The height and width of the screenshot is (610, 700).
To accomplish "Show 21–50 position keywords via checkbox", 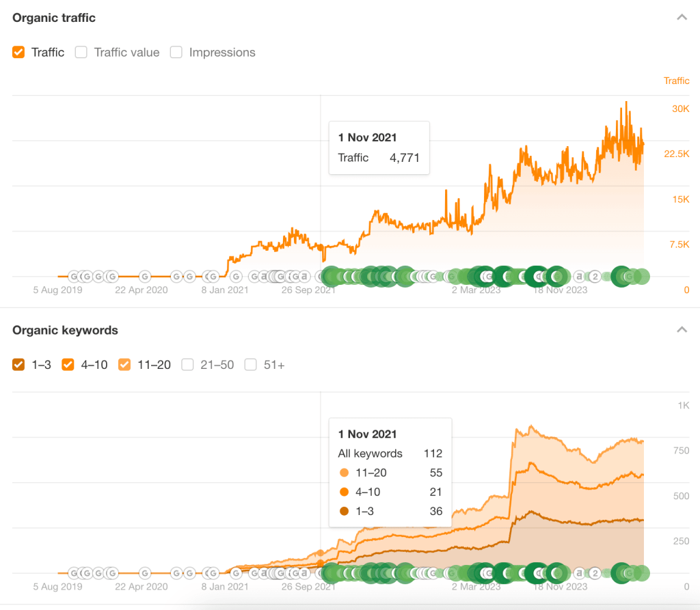I will coord(187,365).
